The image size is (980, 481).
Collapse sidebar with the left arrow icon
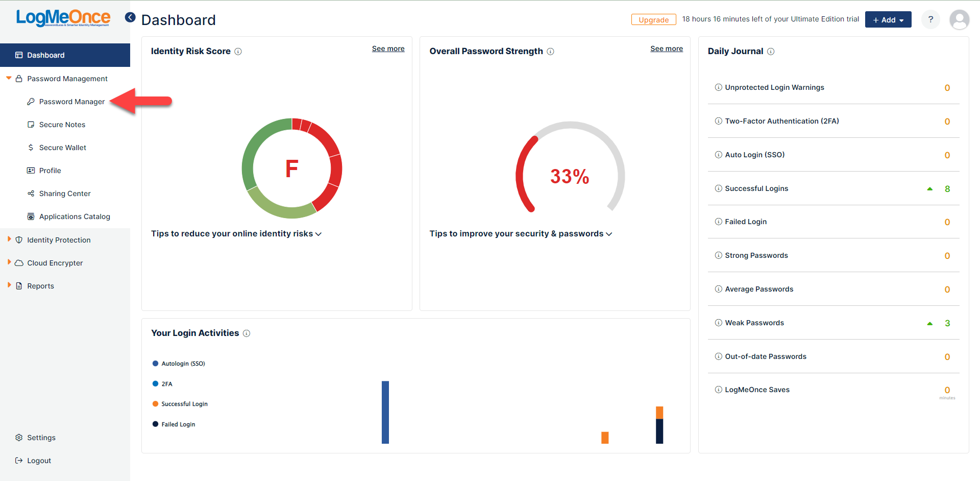point(130,17)
